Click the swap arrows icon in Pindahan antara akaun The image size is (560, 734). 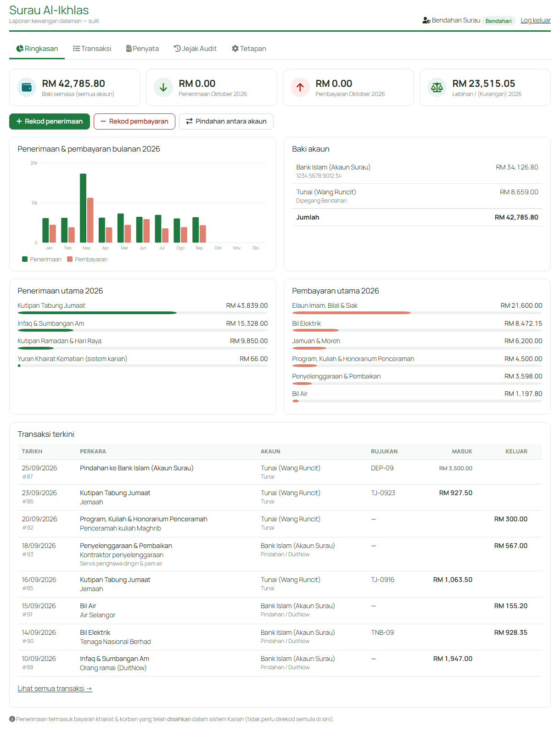(x=189, y=121)
